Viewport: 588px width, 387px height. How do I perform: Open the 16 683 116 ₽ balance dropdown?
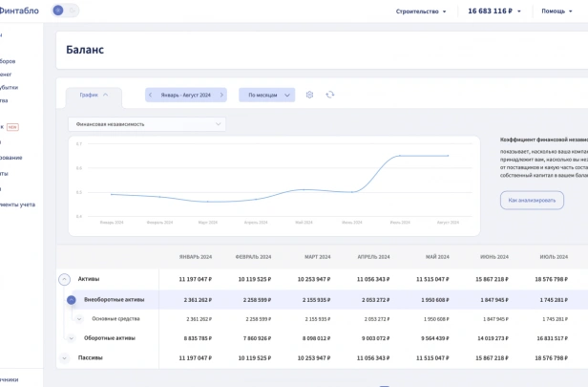coord(494,11)
